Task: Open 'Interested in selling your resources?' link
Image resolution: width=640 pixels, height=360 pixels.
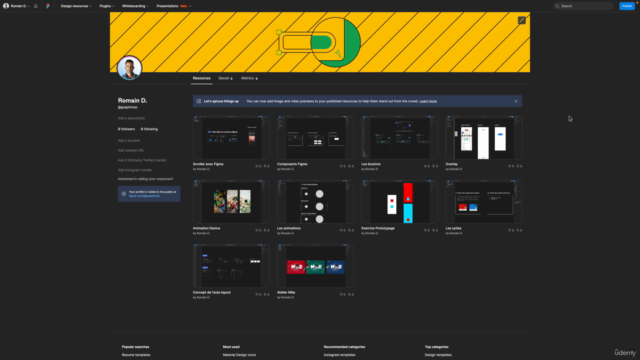Action: [145, 179]
